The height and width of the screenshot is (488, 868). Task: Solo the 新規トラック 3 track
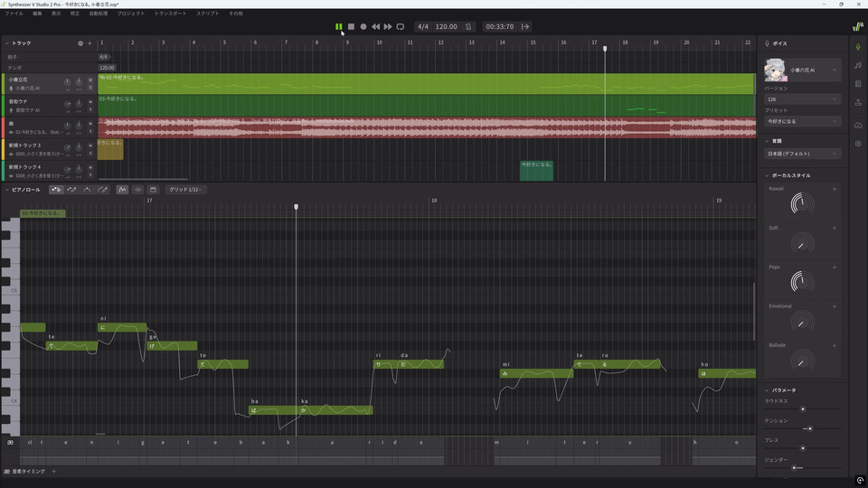[90, 154]
